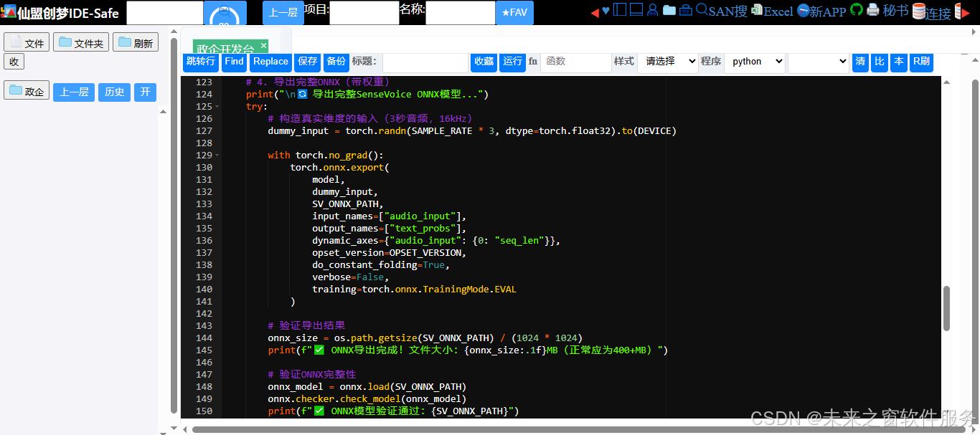This screenshot has height=435, width=980.
Task: Click the 本 button in editor toolbar
Action: pos(899,62)
